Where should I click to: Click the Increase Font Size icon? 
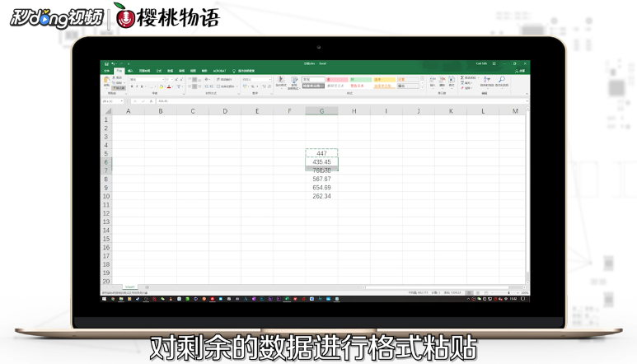(x=176, y=79)
